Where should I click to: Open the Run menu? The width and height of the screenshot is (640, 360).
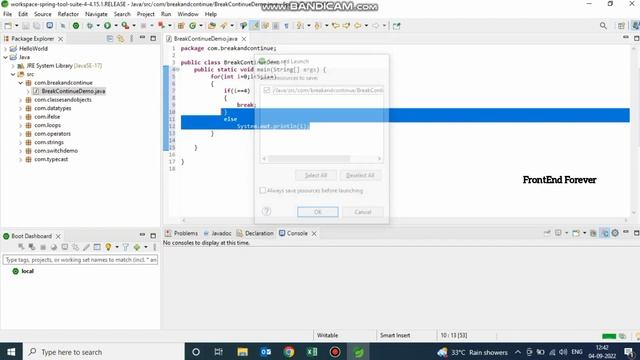click(166, 14)
